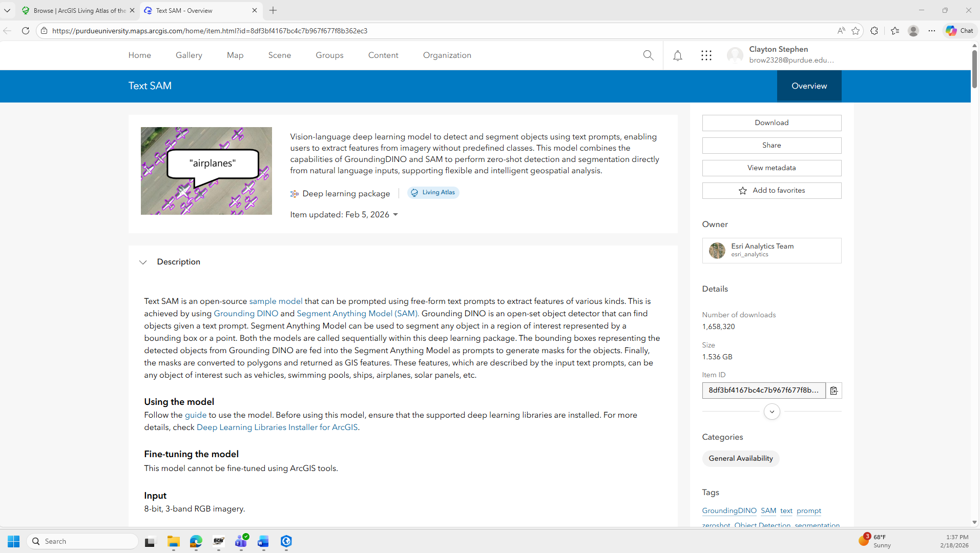Viewport: 980px width, 553px height.
Task: Click the Living Atlas badge
Action: (433, 192)
